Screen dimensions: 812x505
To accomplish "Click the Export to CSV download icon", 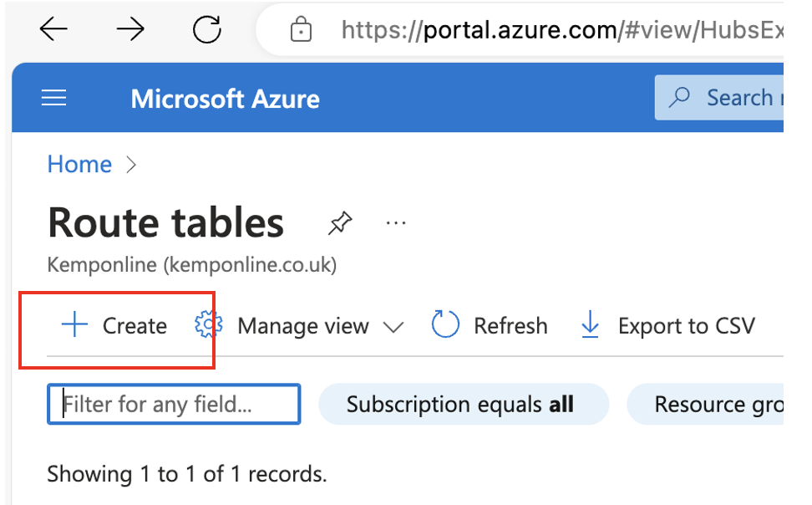I will coord(590,325).
